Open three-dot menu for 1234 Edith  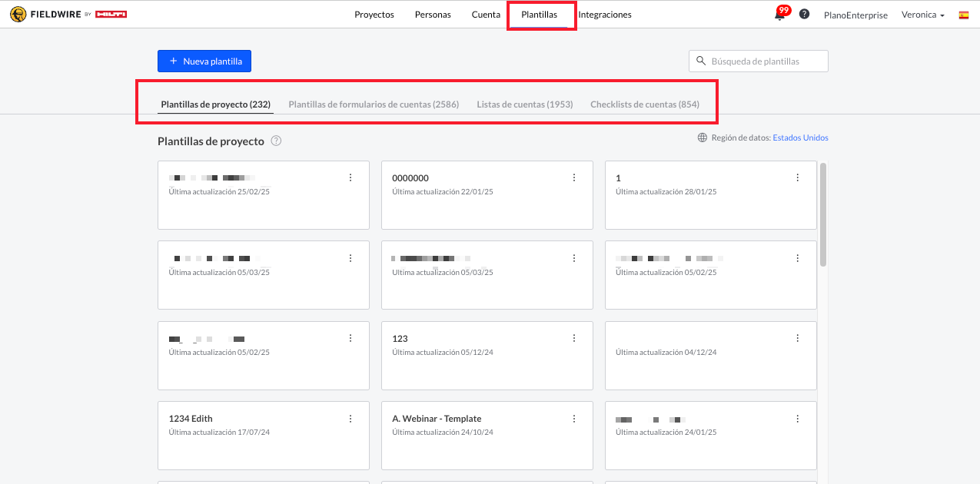[x=350, y=419]
